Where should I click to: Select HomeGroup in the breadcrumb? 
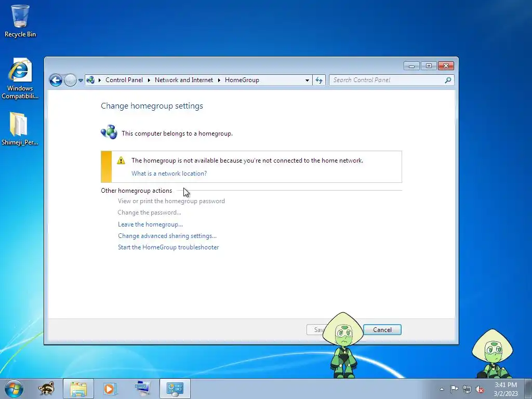(x=242, y=80)
